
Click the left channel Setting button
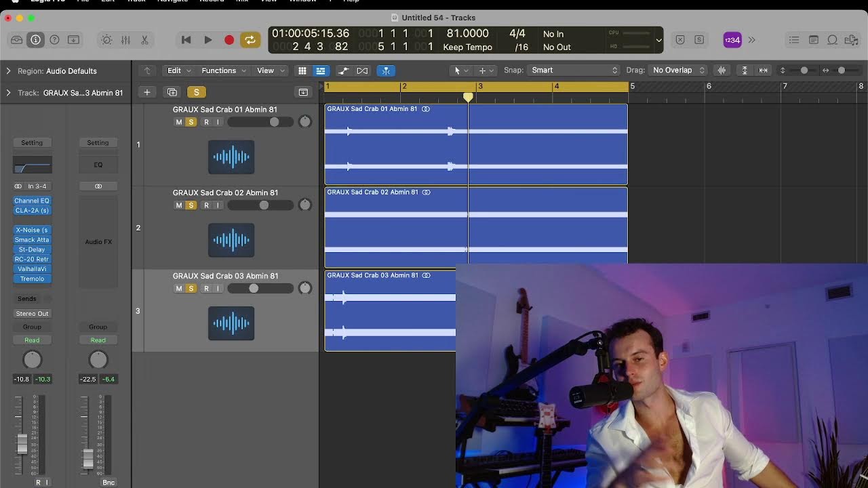[x=32, y=143]
